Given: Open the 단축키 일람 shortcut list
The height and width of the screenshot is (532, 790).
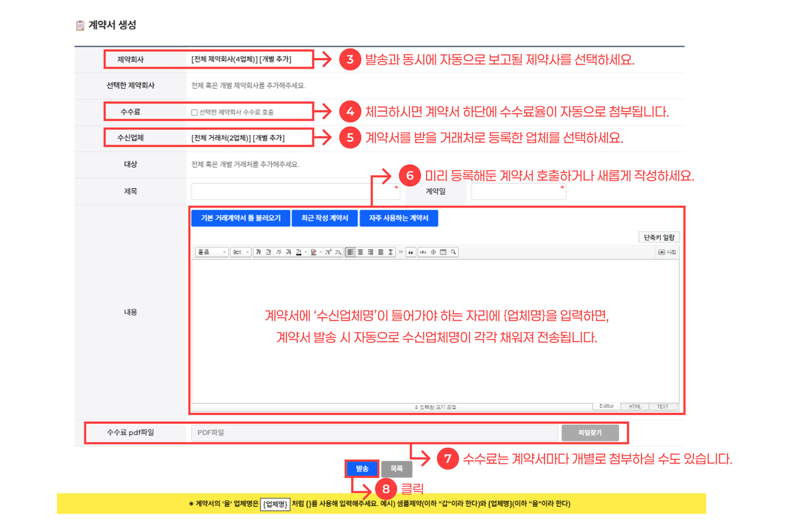Looking at the screenshot, I should (659, 237).
